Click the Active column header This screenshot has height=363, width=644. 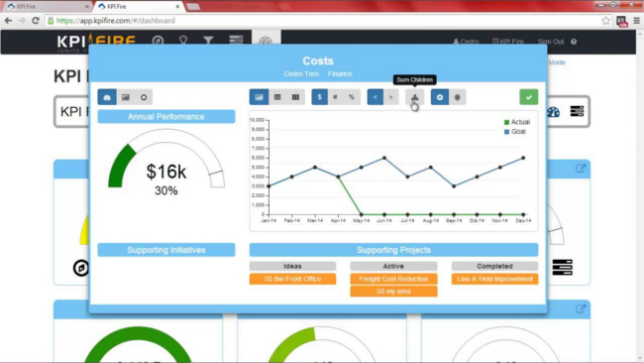point(393,266)
